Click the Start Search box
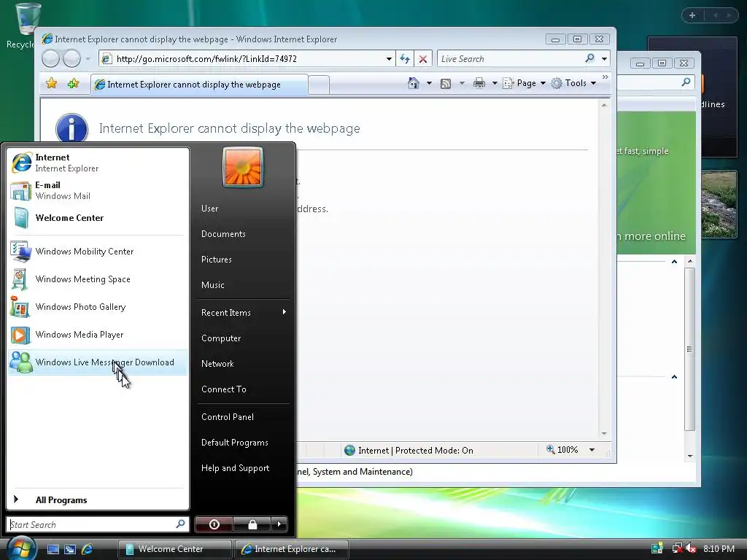 click(98, 524)
